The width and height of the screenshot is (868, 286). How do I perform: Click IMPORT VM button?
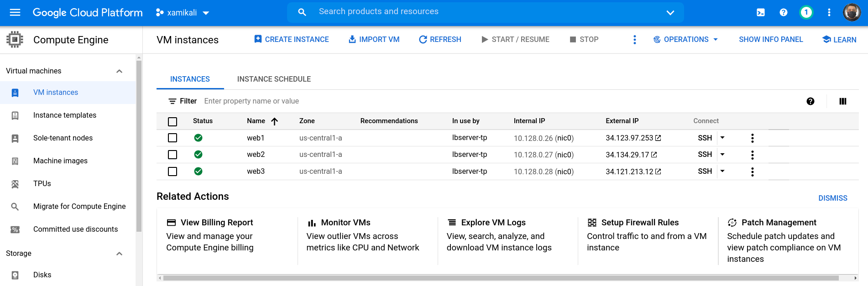(x=374, y=40)
